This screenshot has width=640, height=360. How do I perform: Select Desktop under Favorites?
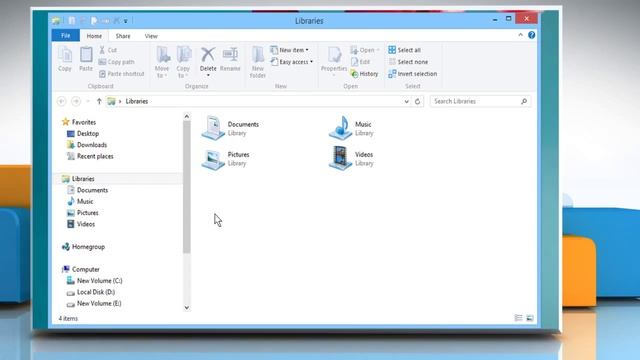pos(83,133)
